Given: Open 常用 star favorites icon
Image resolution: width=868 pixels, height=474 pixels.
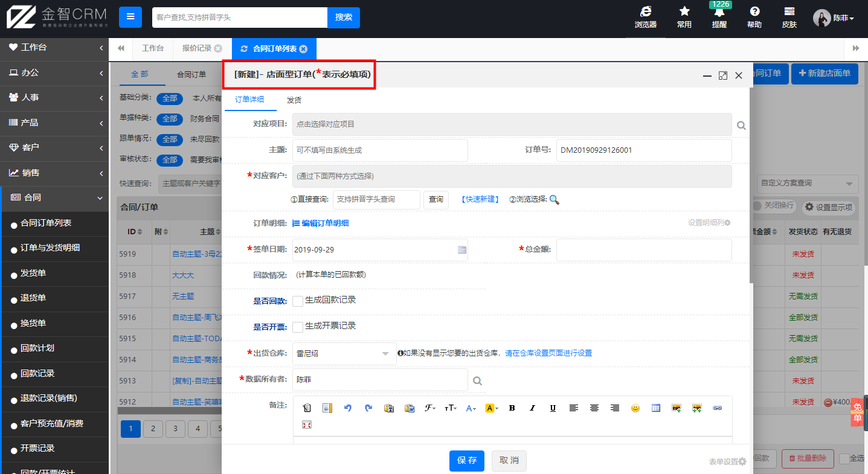Looking at the screenshot, I should click(684, 18).
